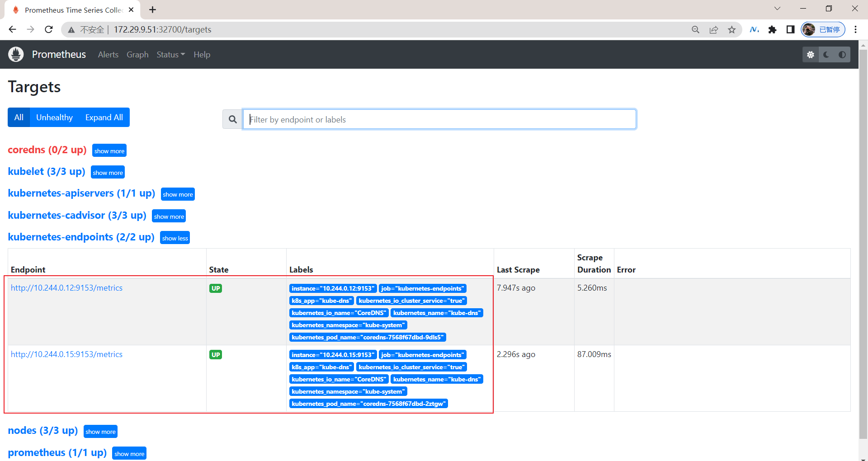Reload the targets page
This screenshot has width=868, height=461.
[49, 29]
